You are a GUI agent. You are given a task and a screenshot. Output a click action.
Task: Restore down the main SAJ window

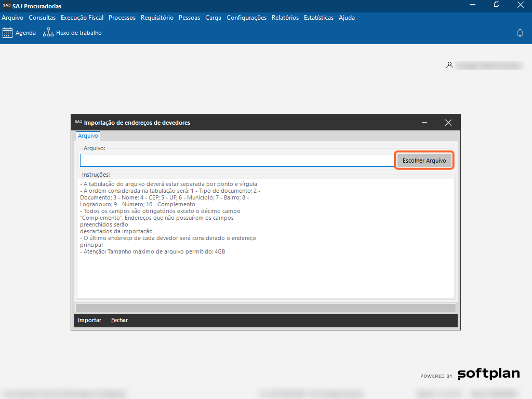(497, 5)
